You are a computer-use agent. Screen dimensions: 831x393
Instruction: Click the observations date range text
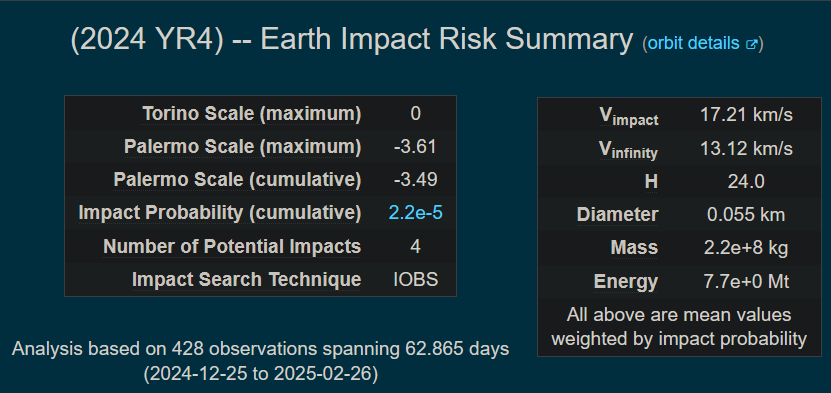[261, 374]
